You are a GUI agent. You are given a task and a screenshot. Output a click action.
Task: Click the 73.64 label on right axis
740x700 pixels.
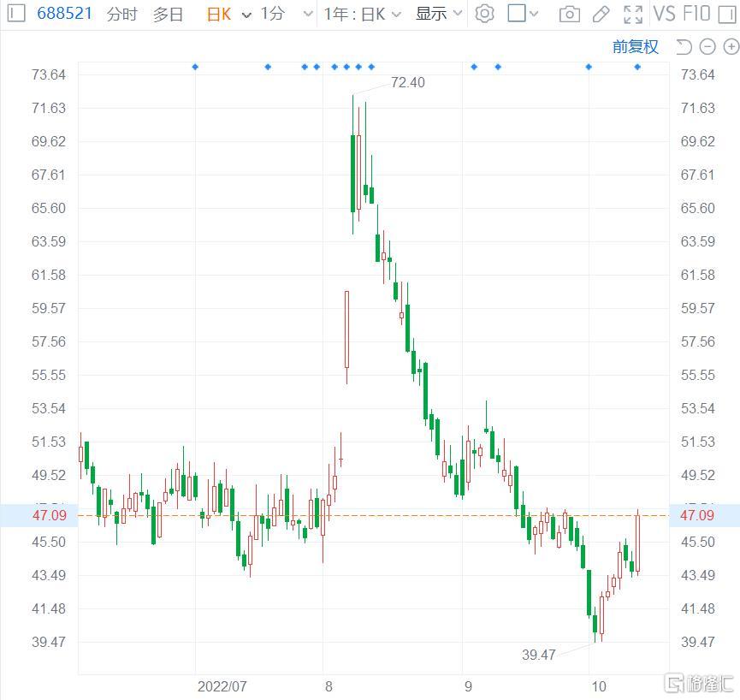(697, 74)
